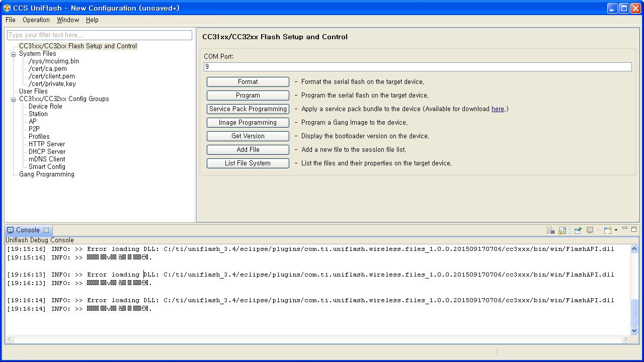Select Station in the tree
This screenshot has height=362, width=644.
38,114
